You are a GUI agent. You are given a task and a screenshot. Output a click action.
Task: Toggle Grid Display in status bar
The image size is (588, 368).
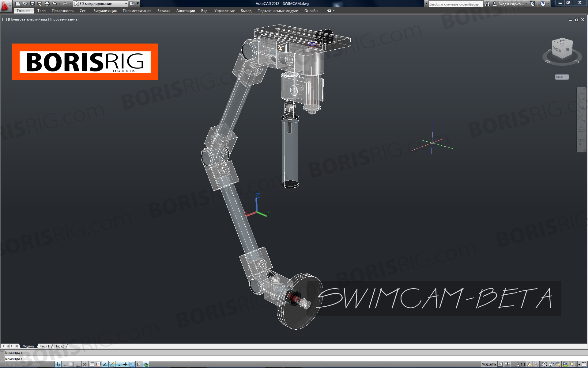tap(71, 365)
